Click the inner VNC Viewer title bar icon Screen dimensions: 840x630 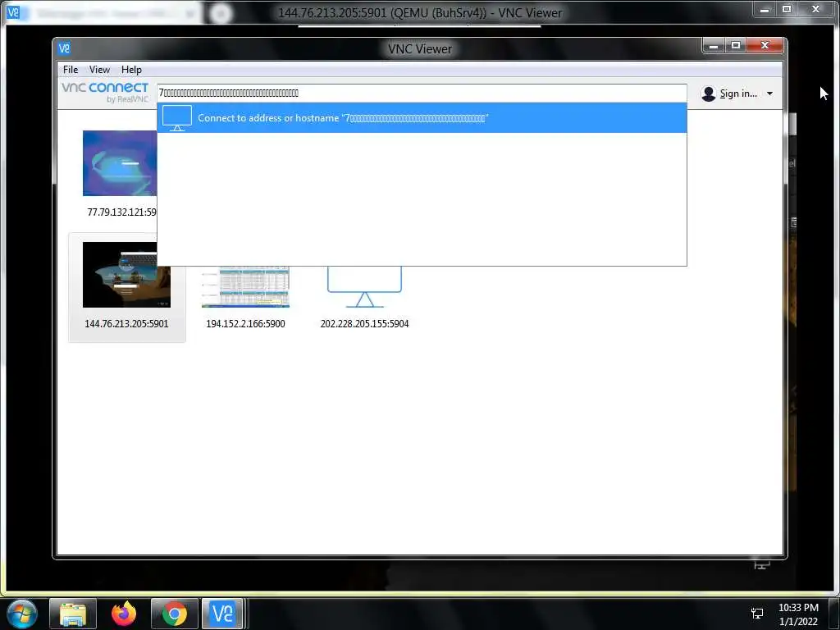tap(64, 48)
